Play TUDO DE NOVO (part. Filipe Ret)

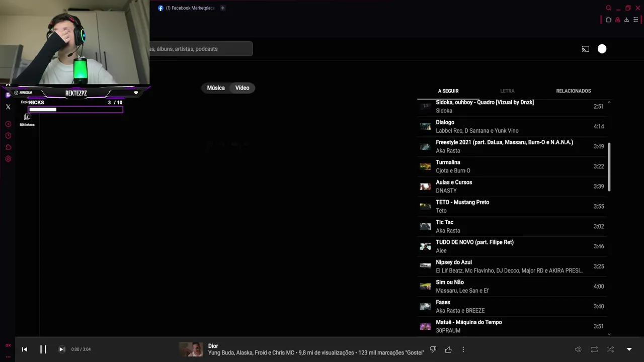(512, 246)
